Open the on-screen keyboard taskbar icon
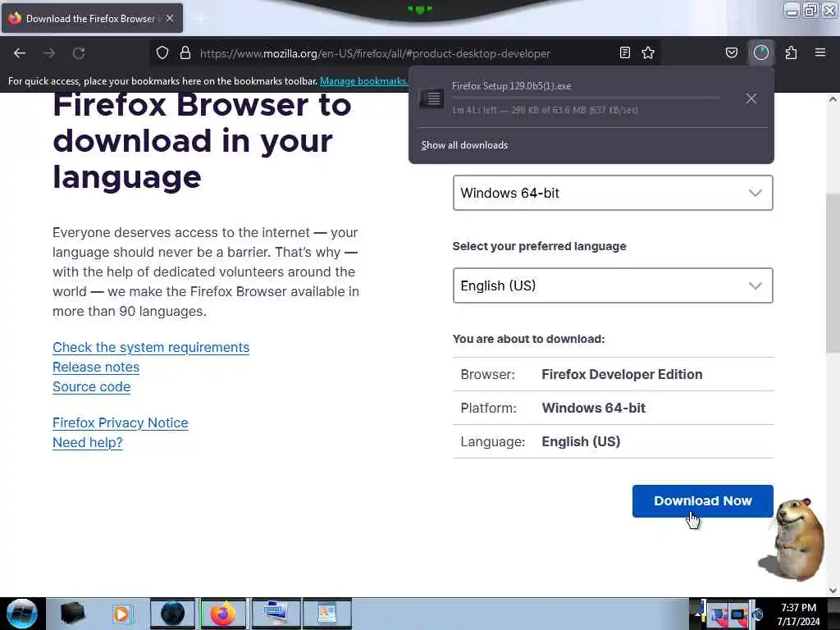840x630 pixels. click(276, 614)
